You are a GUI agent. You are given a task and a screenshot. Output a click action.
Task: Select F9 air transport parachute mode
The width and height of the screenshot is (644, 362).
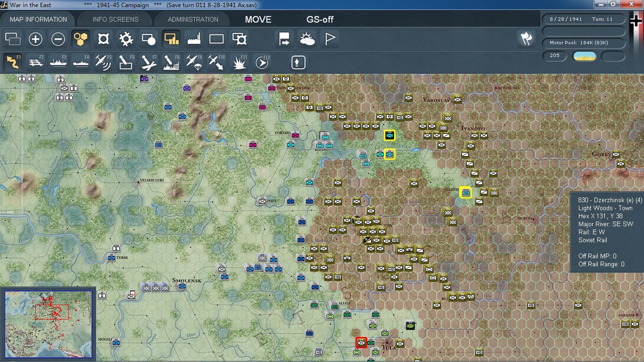pyautogui.click(x=194, y=62)
